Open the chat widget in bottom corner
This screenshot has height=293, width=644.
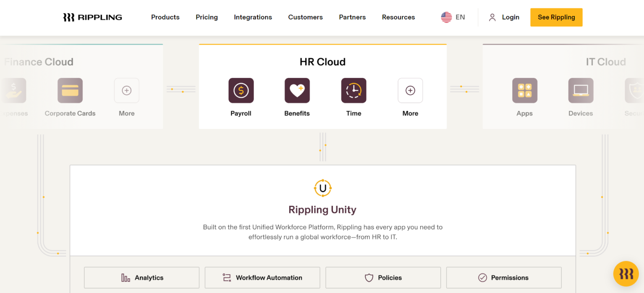coord(626,274)
